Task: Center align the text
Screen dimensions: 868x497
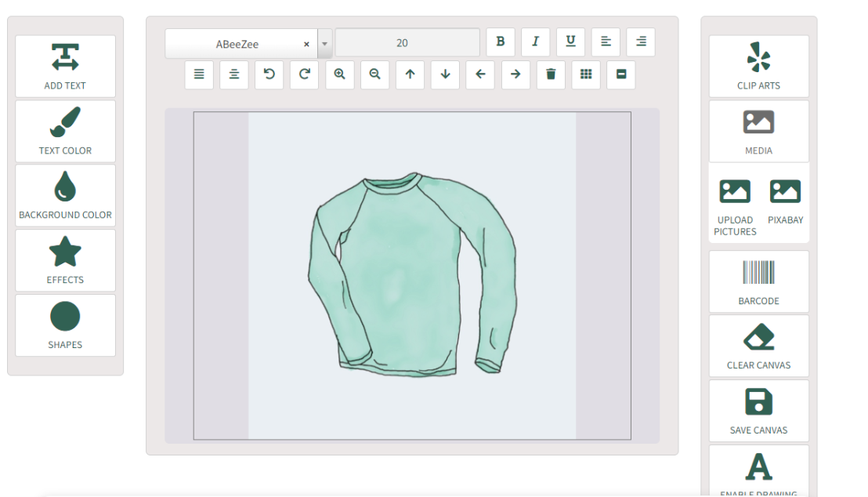Action: (x=234, y=74)
